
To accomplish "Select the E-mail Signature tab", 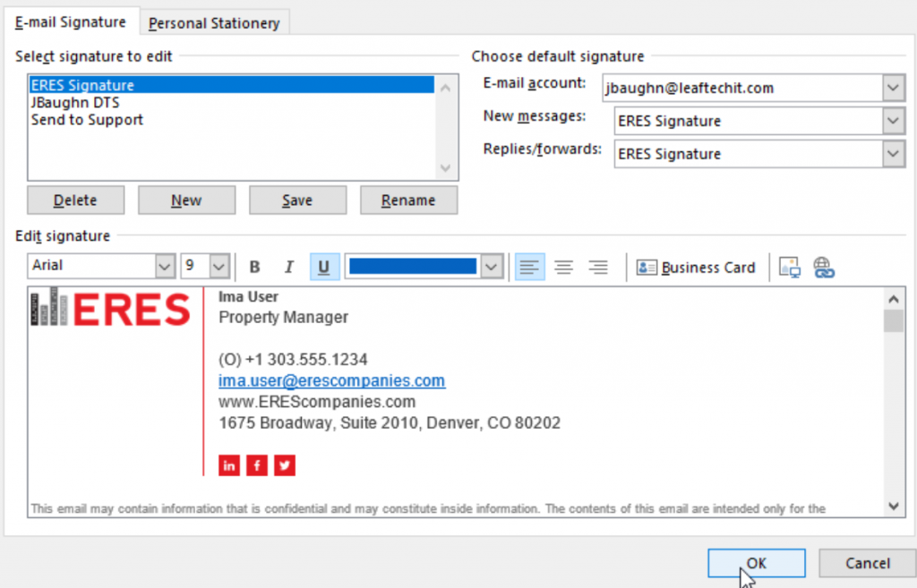I will 71,22.
